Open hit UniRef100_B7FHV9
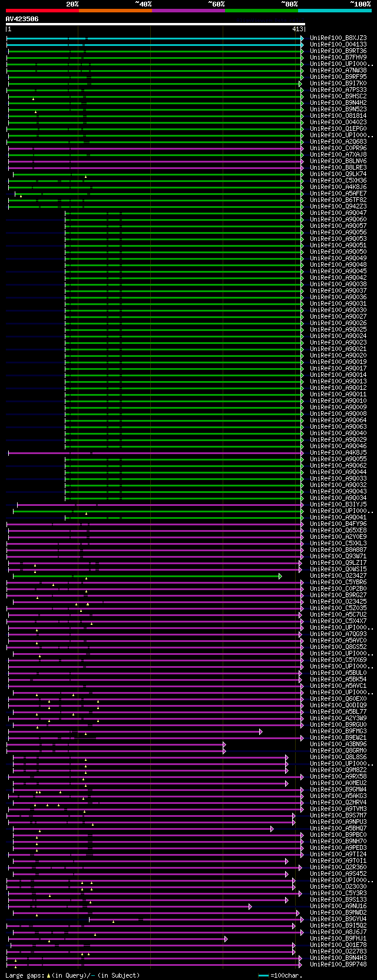Viewport: 377px width, 980px height. coord(338,57)
